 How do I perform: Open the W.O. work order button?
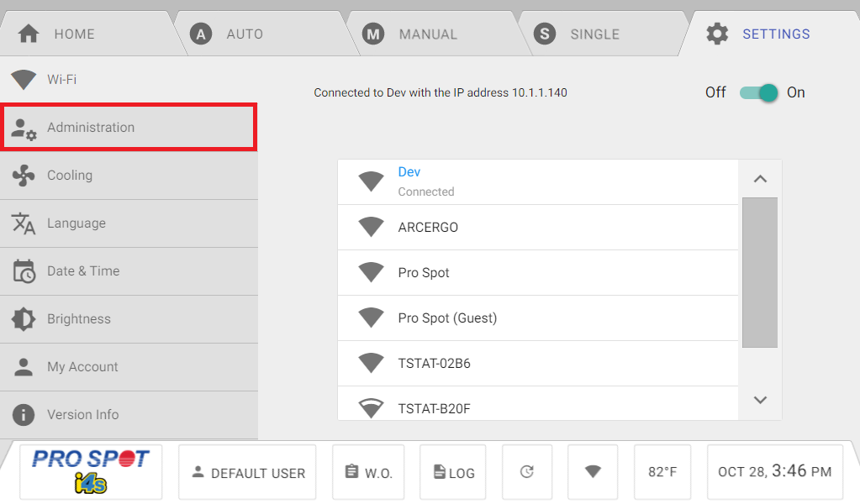[368, 472]
